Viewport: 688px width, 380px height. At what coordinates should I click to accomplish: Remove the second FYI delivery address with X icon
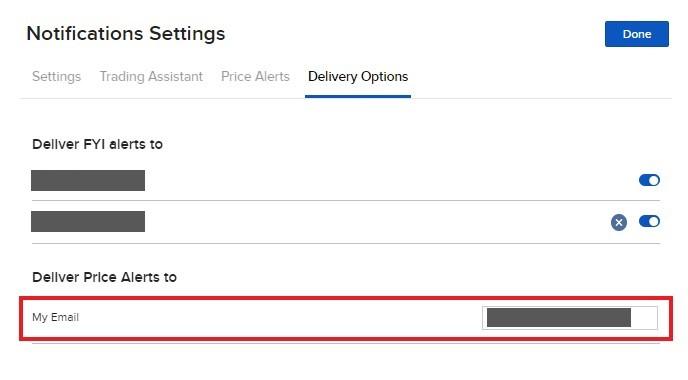point(619,222)
